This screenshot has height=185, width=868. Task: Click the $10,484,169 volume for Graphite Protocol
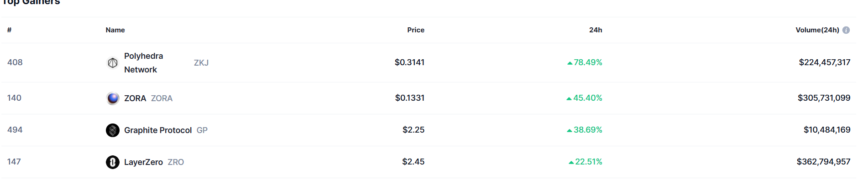pyautogui.click(x=827, y=130)
